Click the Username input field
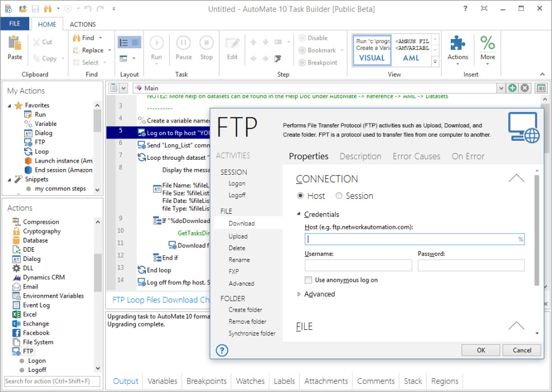Viewport: 552px width, 392px height. click(x=358, y=266)
